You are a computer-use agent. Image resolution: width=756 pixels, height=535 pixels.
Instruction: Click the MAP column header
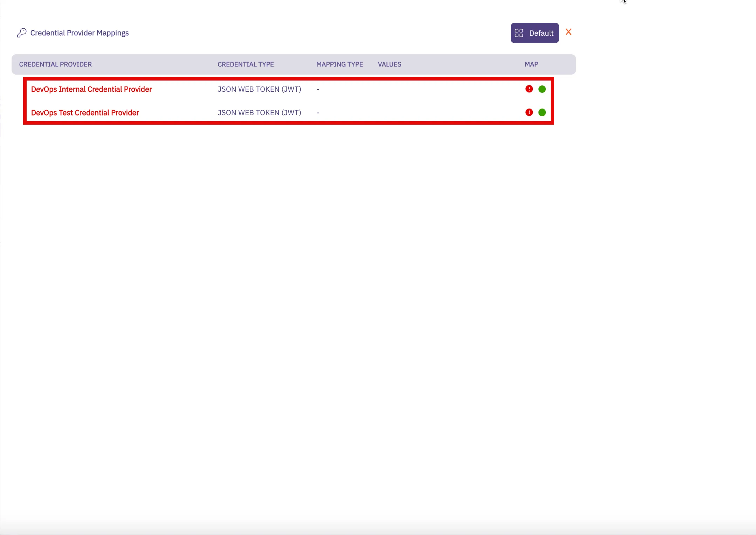click(x=531, y=64)
